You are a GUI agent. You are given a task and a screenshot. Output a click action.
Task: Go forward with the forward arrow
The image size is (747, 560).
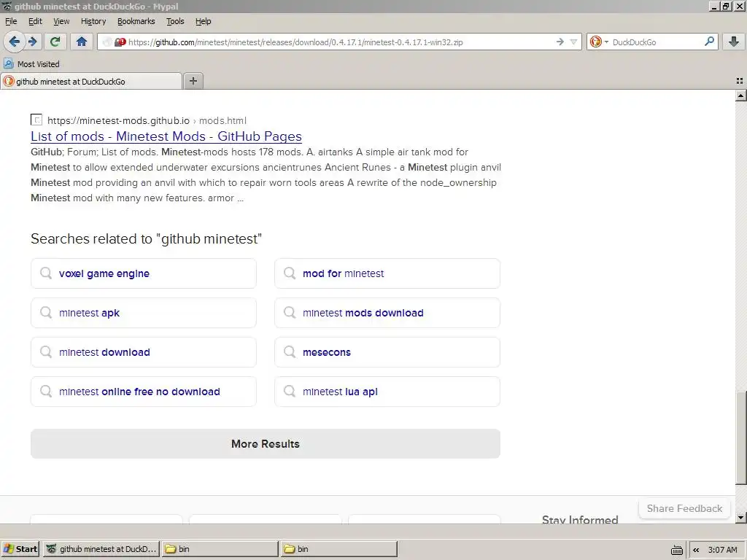(33, 42)
